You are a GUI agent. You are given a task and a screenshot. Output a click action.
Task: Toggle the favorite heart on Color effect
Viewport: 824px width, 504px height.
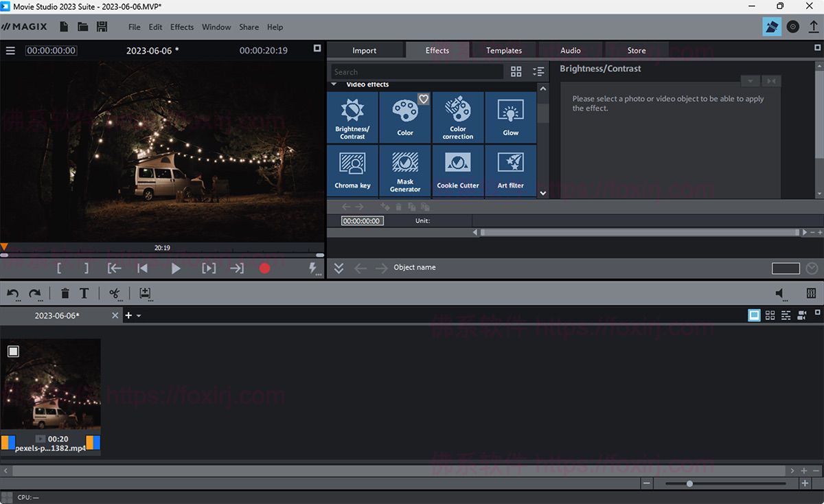pyautogui.click(x=424, y=99)
